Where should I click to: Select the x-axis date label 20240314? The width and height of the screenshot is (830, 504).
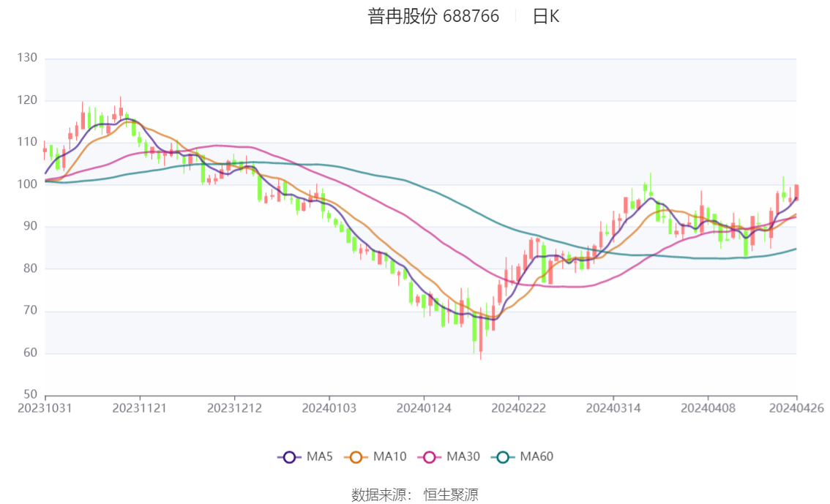(x=613, y=408)
